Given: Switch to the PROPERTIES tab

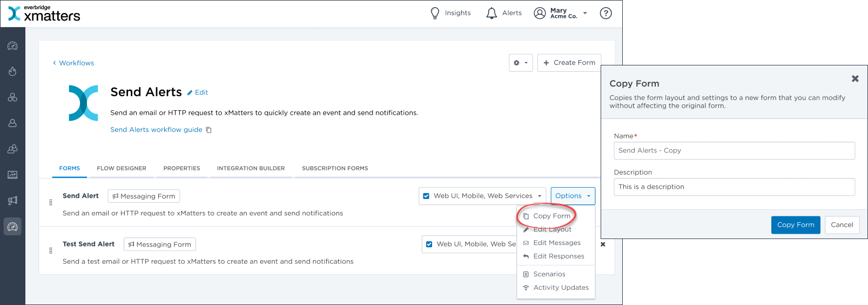Looking at the screenshot, I should point(181,168).
